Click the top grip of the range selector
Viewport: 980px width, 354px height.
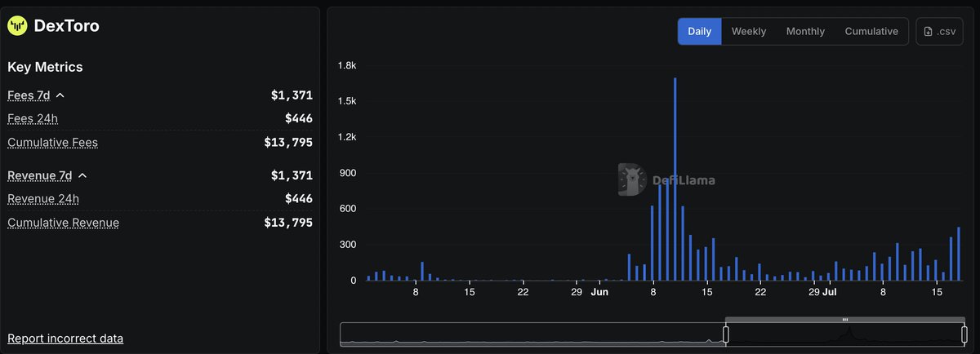point(845,320)
